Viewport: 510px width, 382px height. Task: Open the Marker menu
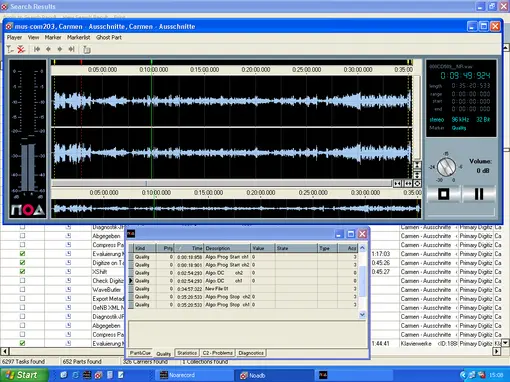tap(53, 37)
